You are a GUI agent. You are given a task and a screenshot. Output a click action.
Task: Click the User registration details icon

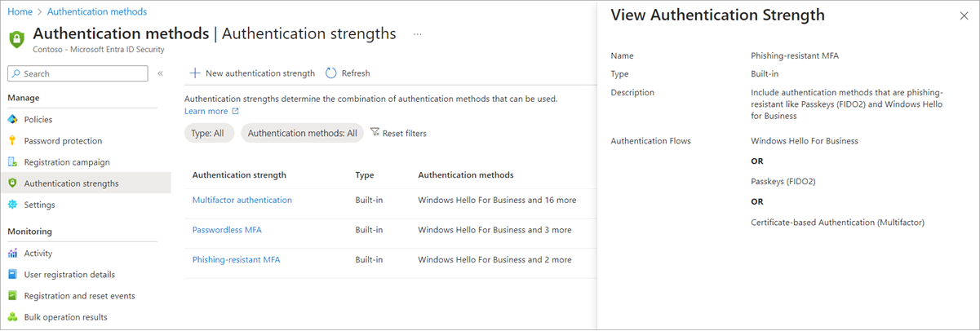[x=12, y=274]
